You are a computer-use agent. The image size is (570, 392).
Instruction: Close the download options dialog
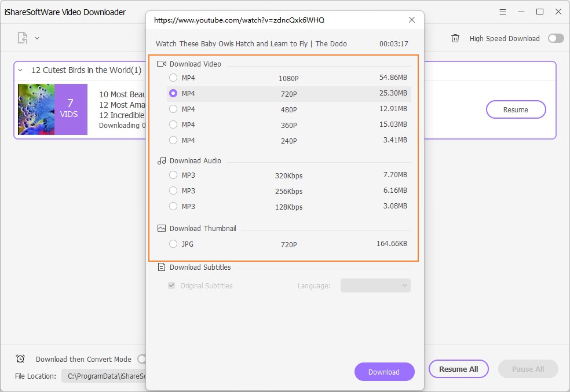pos(412,20)
